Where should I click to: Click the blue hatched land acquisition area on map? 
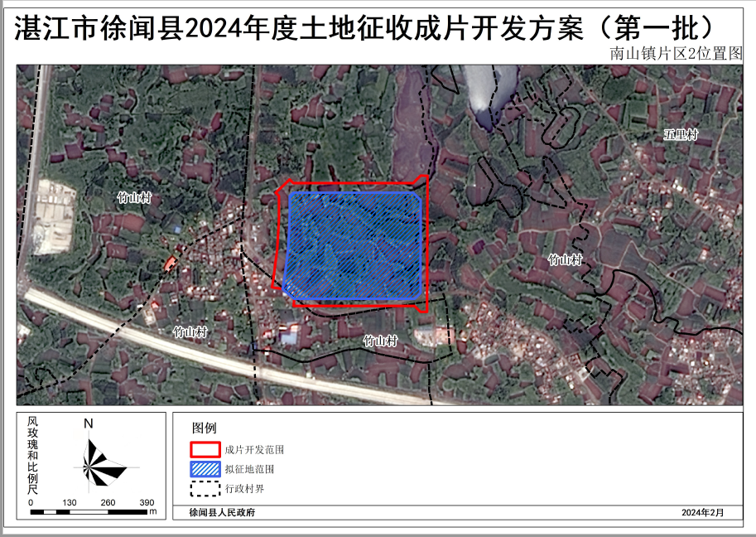[354, 245]
